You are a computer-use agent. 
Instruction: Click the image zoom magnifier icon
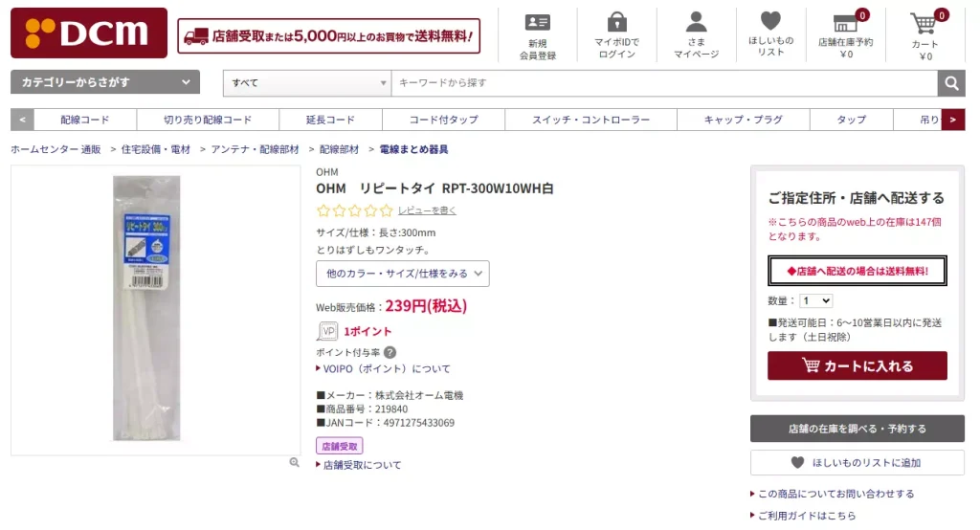[x=295, y=462]
